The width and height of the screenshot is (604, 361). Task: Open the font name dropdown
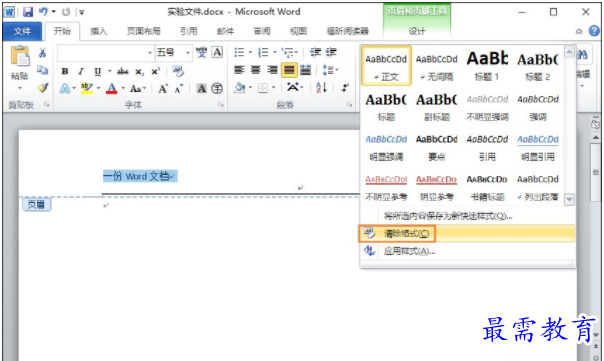click(x=150, y=52)
